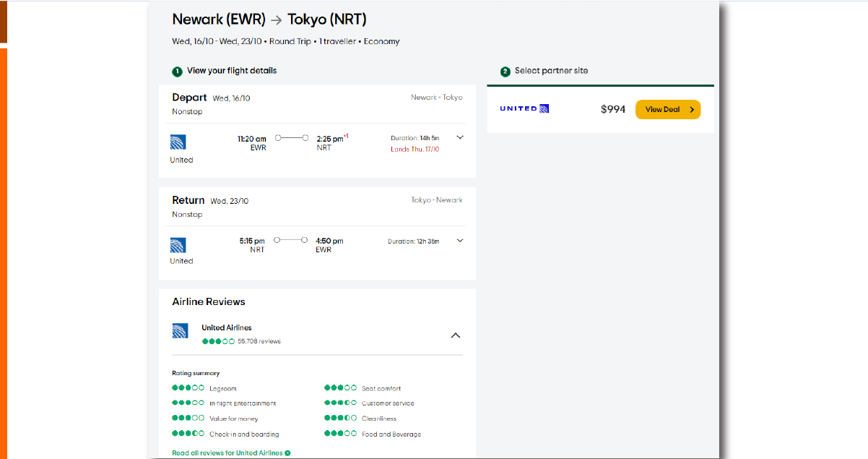Click the Legroom rating bubbles
868x459 pixels.
pyautogui.click(x=188, y=388)
